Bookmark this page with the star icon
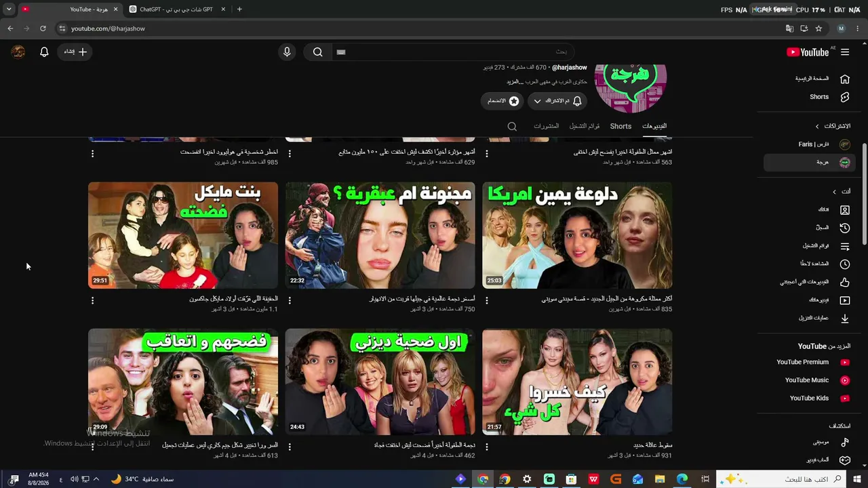Image resolution: width=868 pixels, height=488 pixels. (x=818, y=28)
